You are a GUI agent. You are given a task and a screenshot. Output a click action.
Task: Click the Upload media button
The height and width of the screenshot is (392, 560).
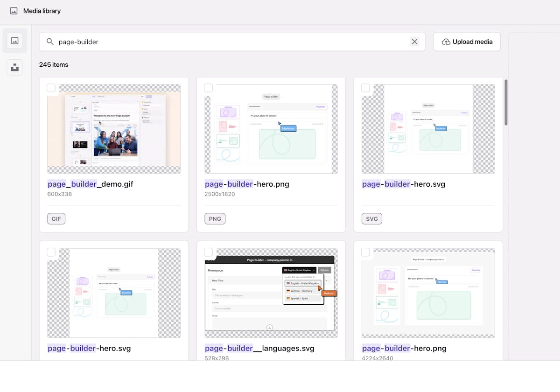click(467, 42)
